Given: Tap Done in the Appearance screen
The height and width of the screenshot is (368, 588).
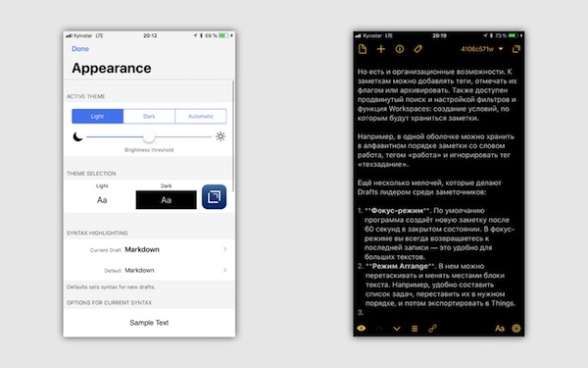Looking at the screenshot, I should point(80,49).
